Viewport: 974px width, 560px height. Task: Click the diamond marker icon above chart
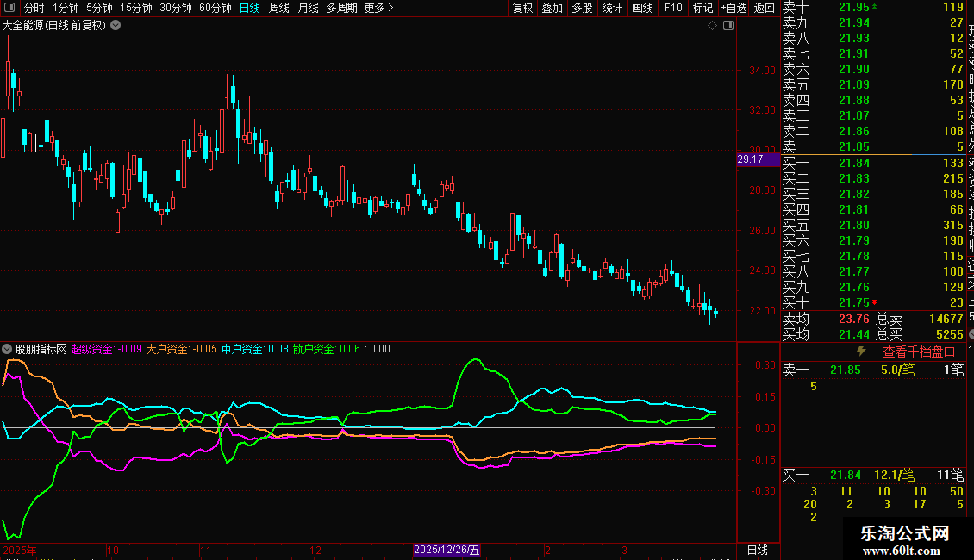coord(712,26)
